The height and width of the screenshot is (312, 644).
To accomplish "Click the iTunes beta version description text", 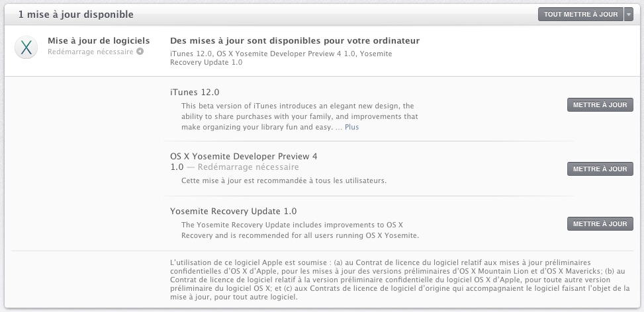I will (299, 116).
